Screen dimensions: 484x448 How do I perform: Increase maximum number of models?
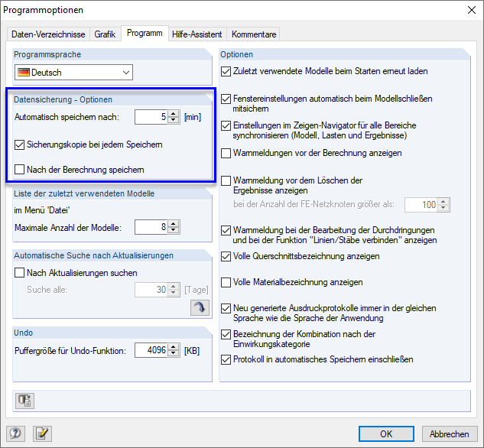[x=174, y=224]
